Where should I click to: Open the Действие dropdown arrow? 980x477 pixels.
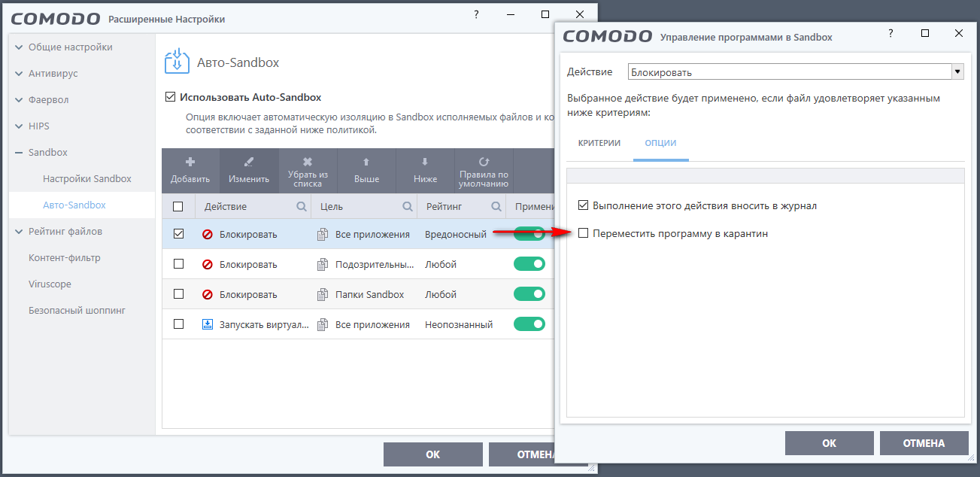(957, 72)
